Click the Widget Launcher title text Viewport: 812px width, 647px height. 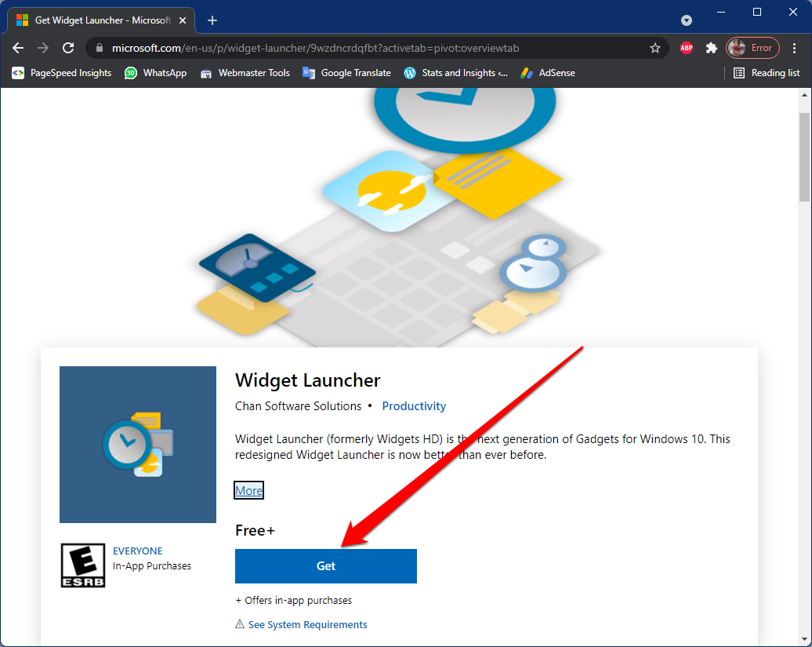[307, 380]
